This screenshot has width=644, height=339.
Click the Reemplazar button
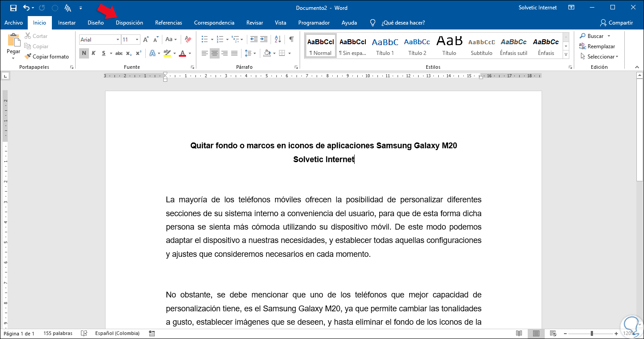597,46
